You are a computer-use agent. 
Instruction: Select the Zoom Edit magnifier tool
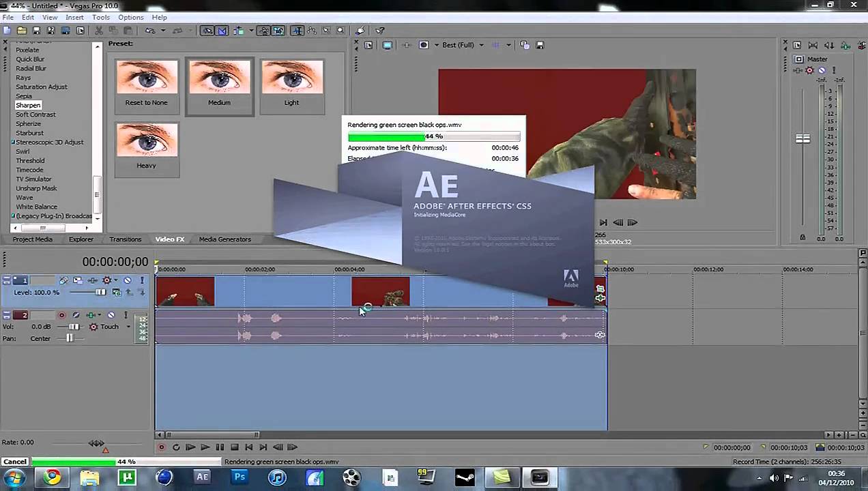[340, 31]
